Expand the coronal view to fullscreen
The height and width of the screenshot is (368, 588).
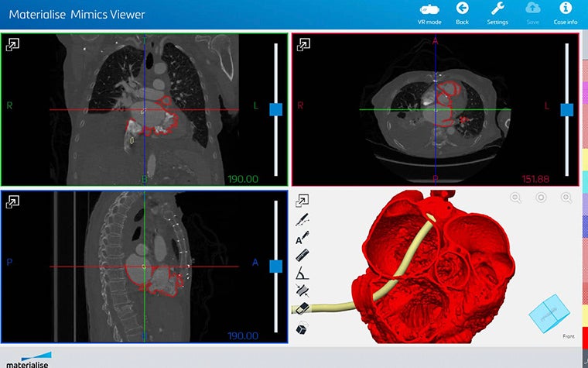click(x=12, y=46)
